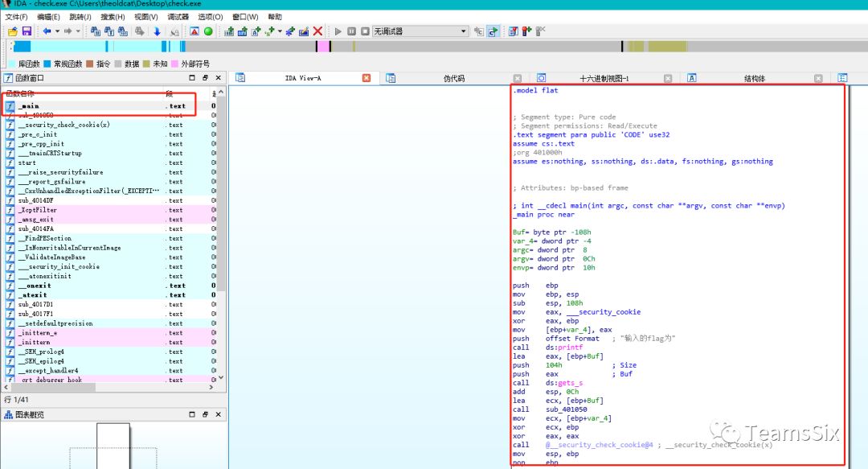Click 库函数 light-cyan legend swatch
The height and width of the screenshot is (469, 868).
pyautogui.click(x=11, y=64)
